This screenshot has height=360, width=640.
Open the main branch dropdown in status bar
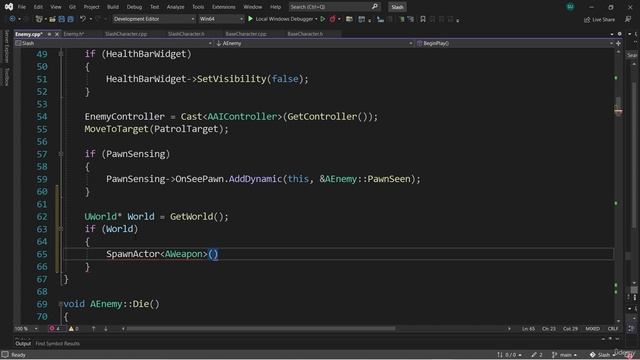[564, 355]
